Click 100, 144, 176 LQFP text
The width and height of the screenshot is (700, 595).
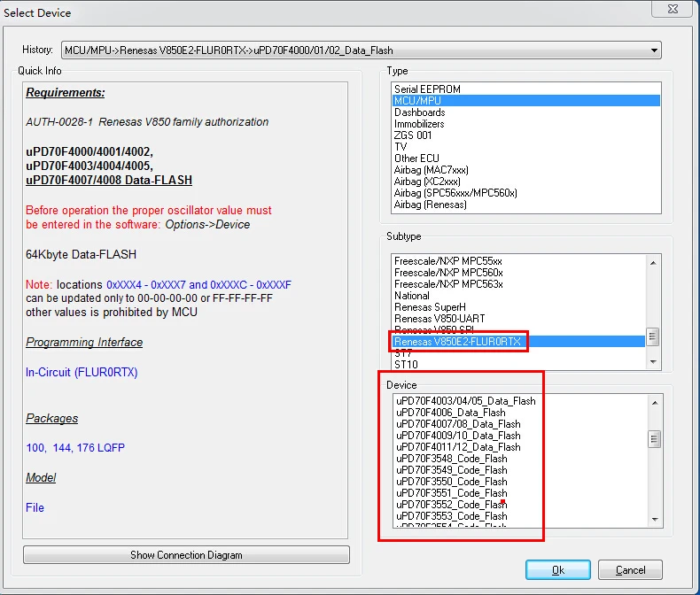click(75, 448)
